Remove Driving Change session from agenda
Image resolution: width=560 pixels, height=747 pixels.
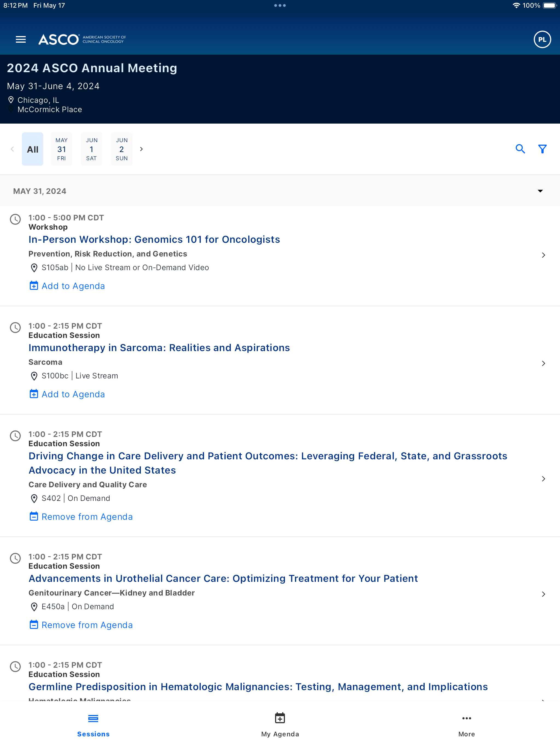81,516
